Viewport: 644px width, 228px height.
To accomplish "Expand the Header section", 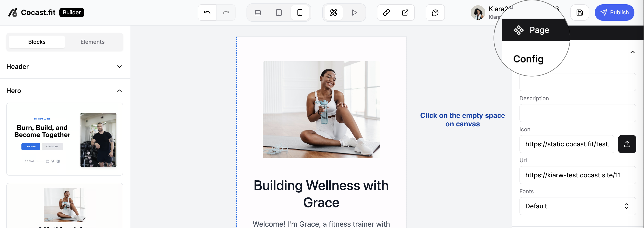I will 119,67.
